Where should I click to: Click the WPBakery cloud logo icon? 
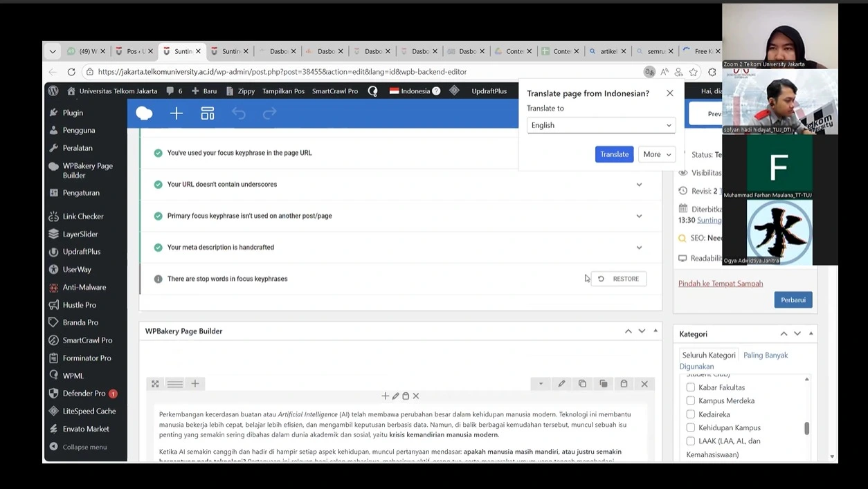click(144, 113)
